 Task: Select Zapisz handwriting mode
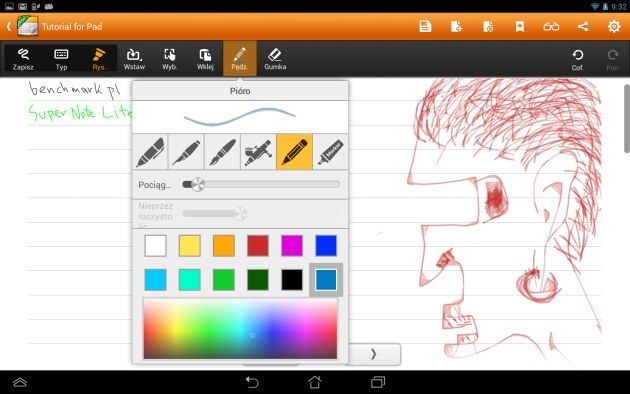pos(23,59)
